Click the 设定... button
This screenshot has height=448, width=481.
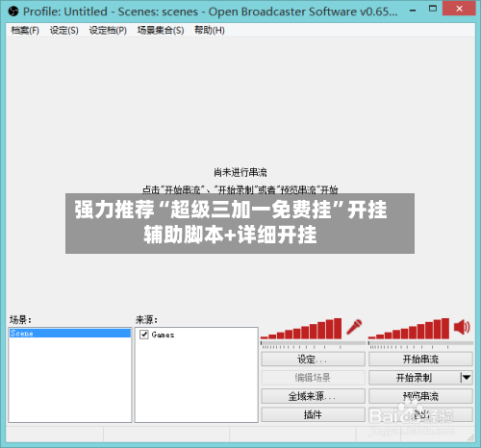pos(313,359)
